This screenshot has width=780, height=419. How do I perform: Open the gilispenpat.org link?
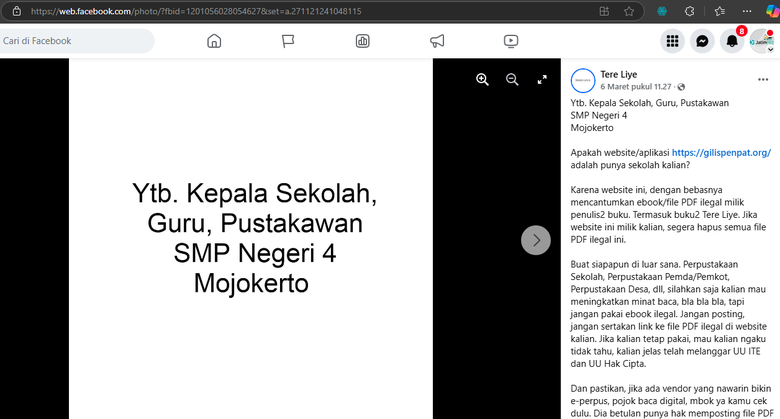[721, 152]
